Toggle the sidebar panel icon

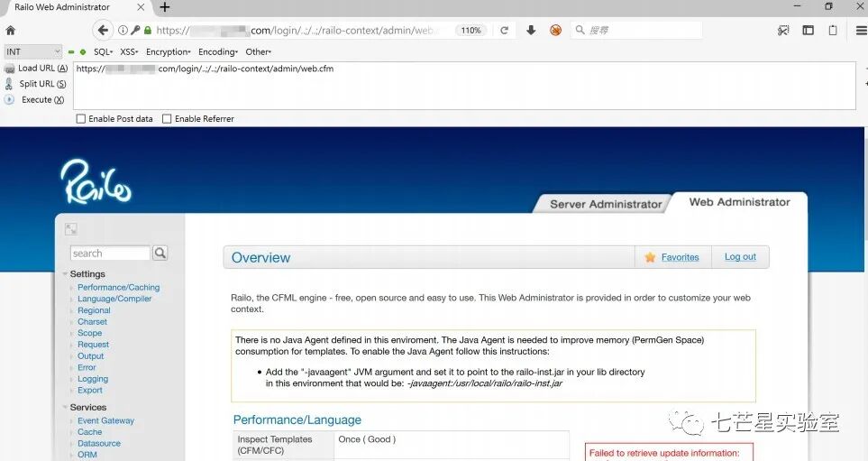pos(809,31)
